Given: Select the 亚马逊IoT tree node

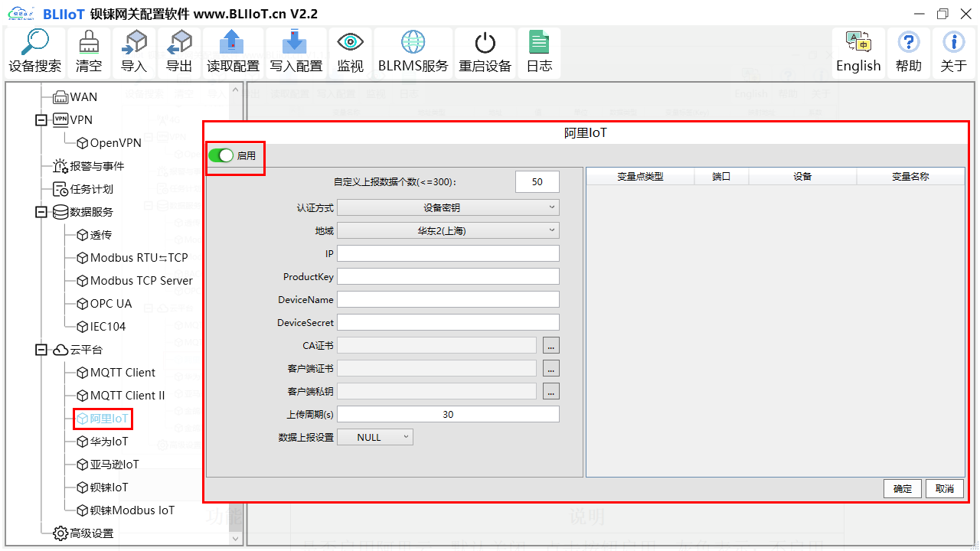Looking at the screenshot, I should click(x=108, y=465).
